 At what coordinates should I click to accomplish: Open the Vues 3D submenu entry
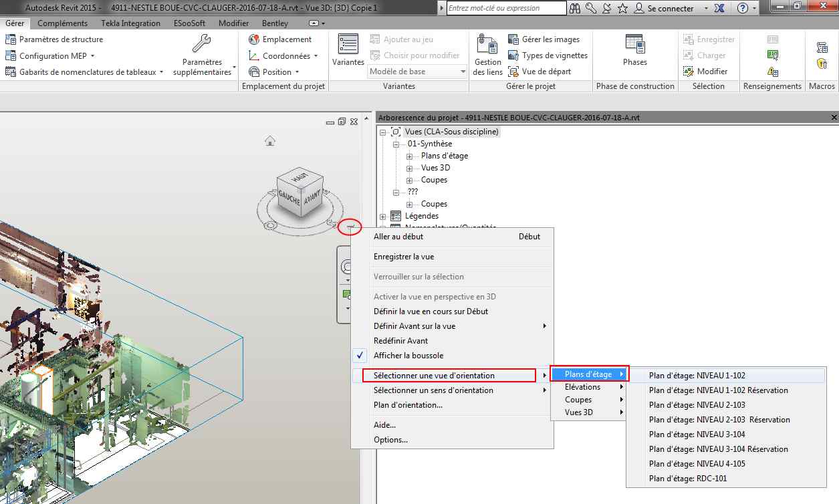(x=590, y=412)
